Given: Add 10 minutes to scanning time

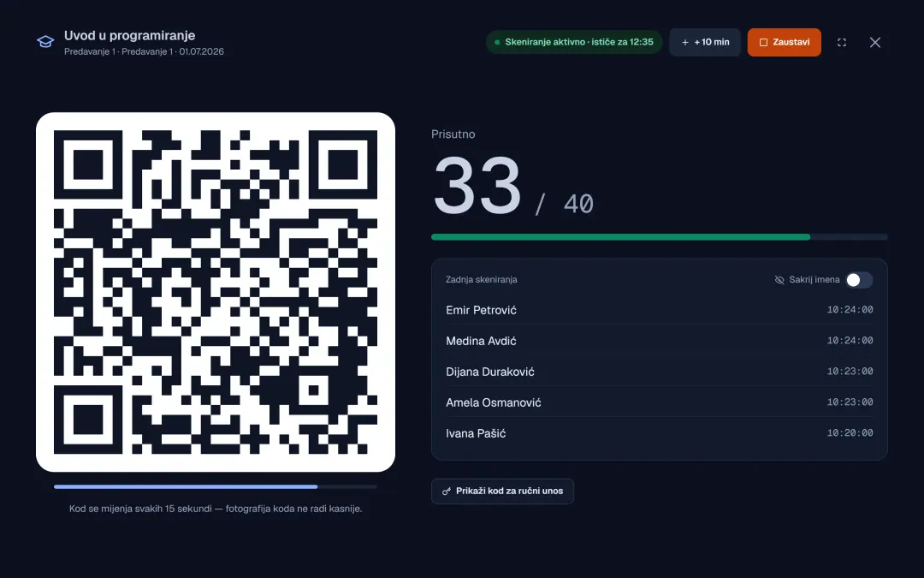Looking at the screenshot, I should coord(705,43).
